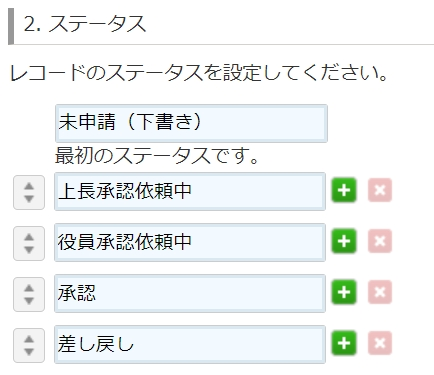Viewport: 434px width, 375px height.
Task: Click into the 差し戻し status field
Action: (x=190, y=344)
